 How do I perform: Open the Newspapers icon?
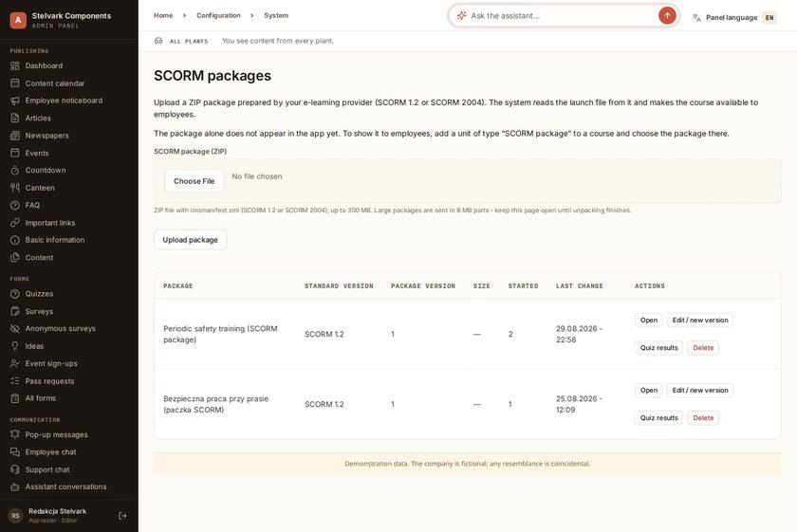pyautogui.click(x=15, y=136)
